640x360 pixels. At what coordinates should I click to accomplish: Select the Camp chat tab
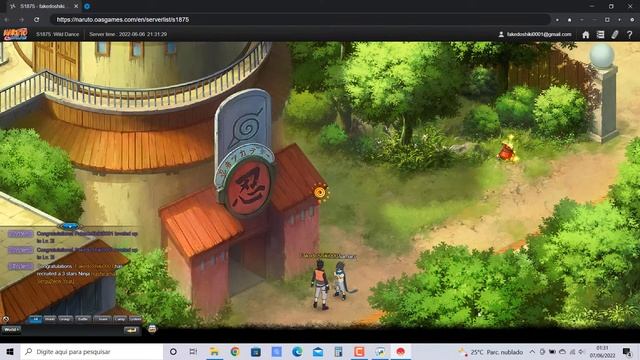coord(120,319)
